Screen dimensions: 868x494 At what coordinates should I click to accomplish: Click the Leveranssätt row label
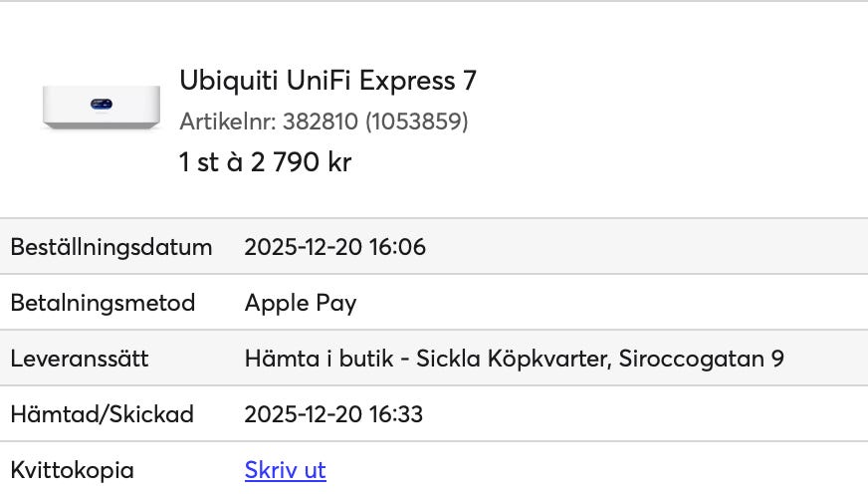79,359
